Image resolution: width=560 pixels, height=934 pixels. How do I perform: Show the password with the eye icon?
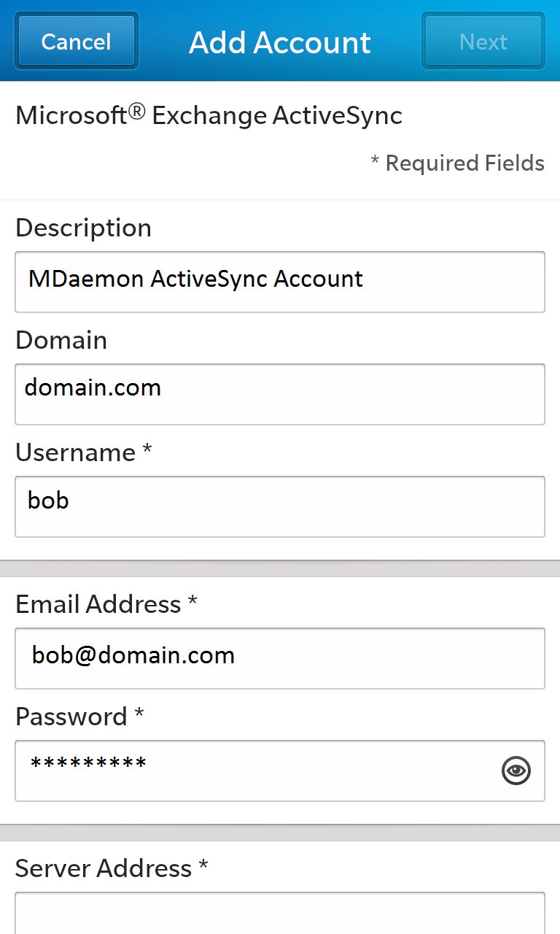[516, 771]
